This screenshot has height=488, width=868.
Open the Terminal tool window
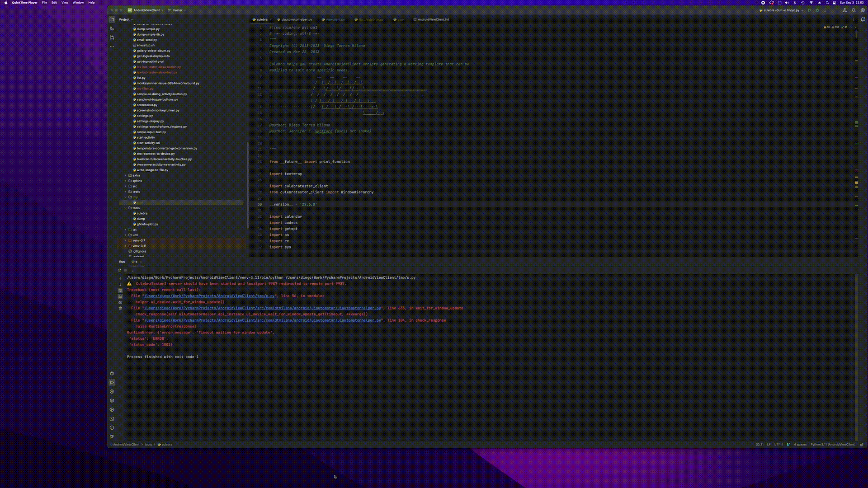[112, 419]
